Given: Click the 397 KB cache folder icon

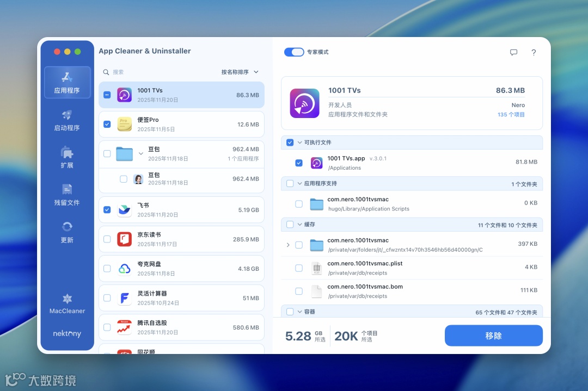Looking at the screenshot, I should coord(316,245).
